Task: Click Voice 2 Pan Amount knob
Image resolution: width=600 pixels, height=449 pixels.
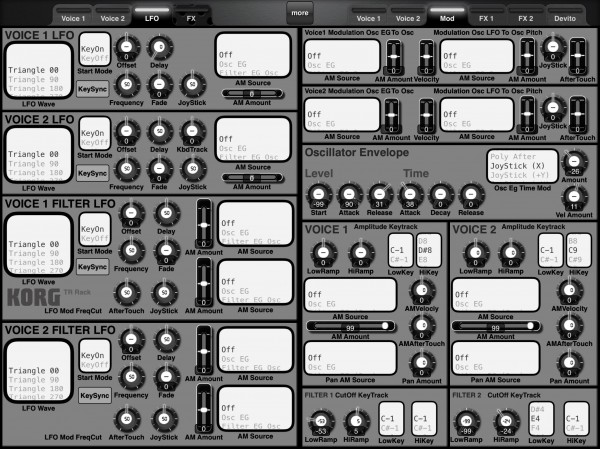Action: [x=569, y=364]
